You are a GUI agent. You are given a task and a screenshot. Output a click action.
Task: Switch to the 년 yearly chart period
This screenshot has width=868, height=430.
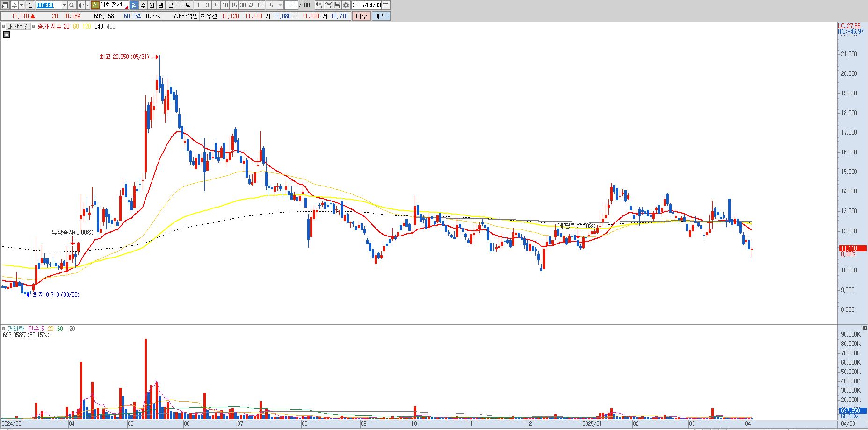(161, 5)
